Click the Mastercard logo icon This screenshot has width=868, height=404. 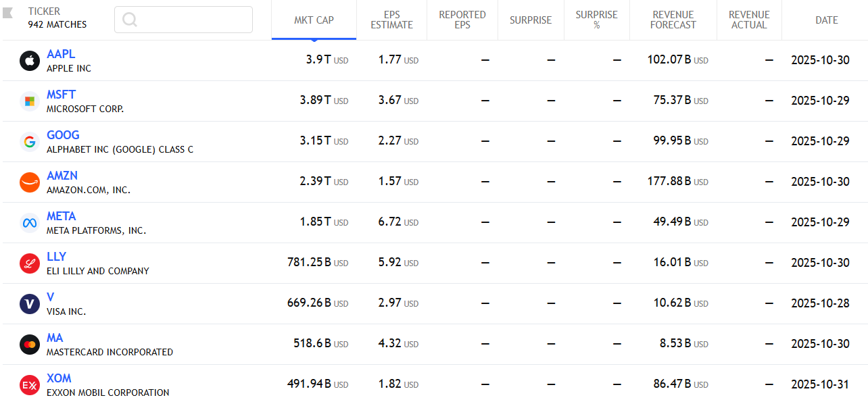pos(30,345)
